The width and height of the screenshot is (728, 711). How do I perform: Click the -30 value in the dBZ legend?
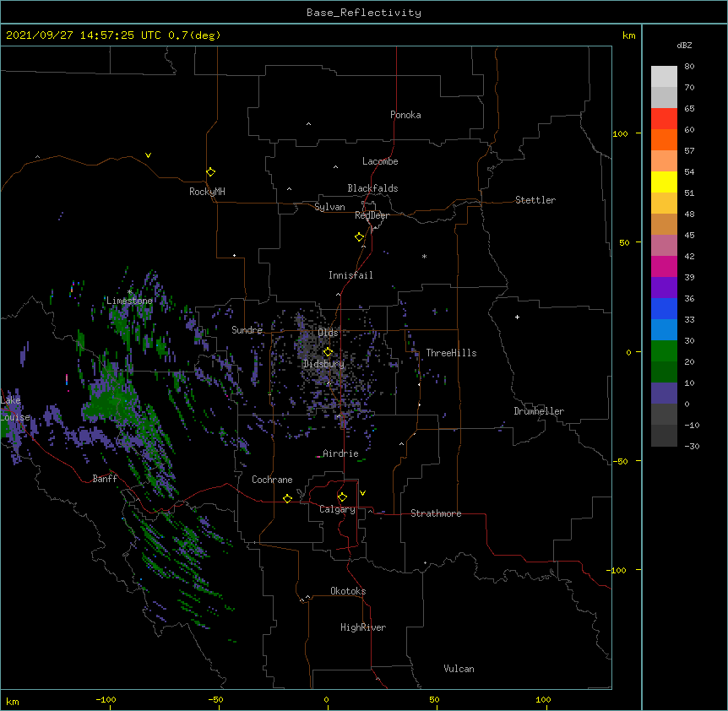tap(692, 447)
